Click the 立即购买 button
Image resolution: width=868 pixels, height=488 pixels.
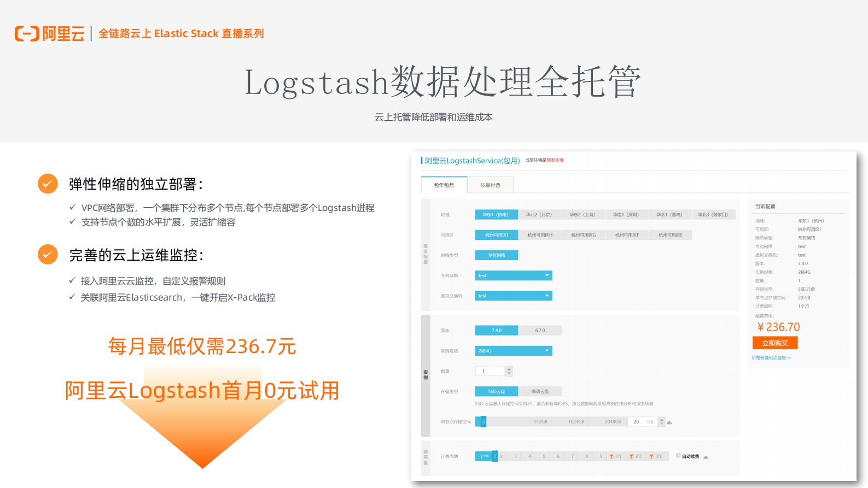coord(775,343)
